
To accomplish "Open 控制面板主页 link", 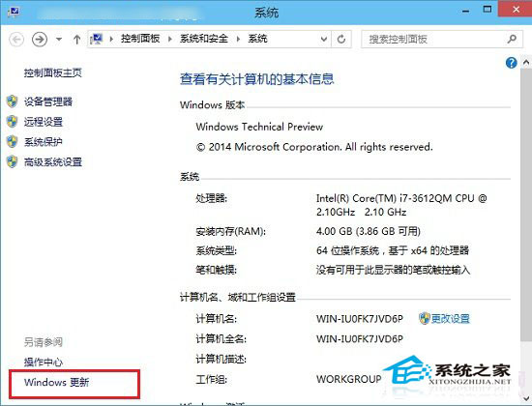I will [53, 72].
